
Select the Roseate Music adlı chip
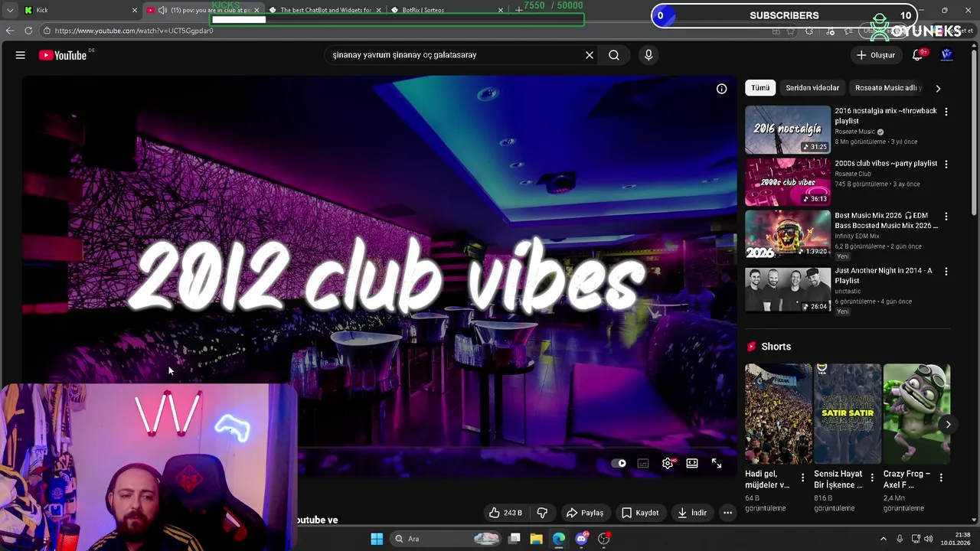click(887, 88)
